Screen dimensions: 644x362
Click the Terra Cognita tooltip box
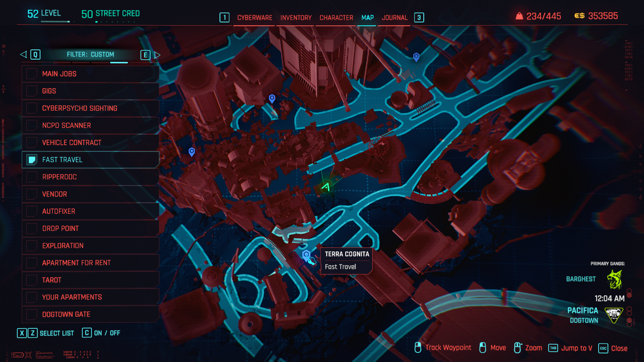point(347,260)
